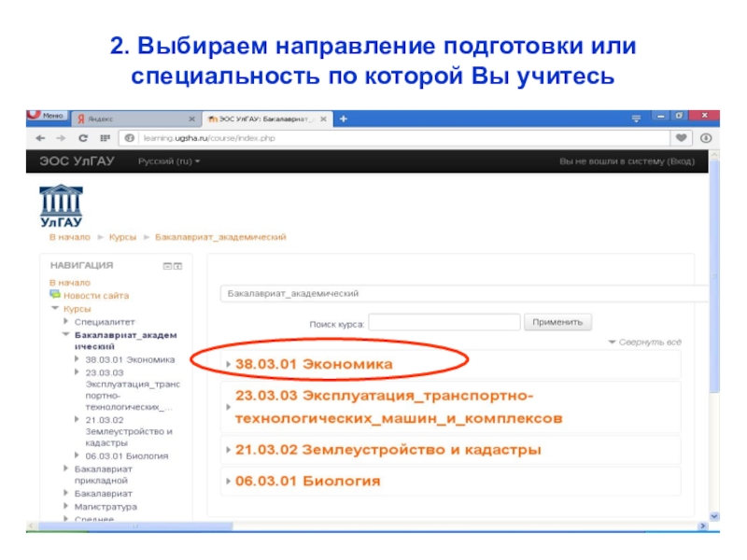747x560 pixels.
Task: Expand the 38.03.01 Экономика category
Action: pyautogui.click(x=314, y=363)
